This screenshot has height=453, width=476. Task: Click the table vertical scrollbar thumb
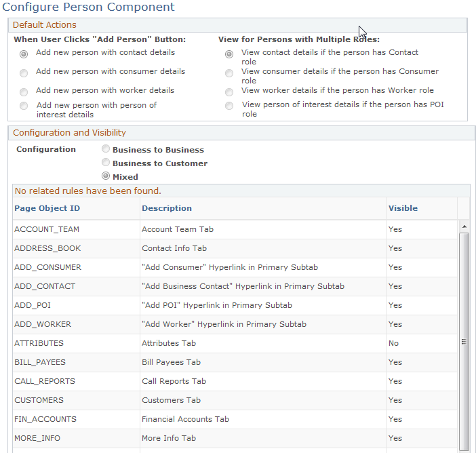(x=464, y=342)
